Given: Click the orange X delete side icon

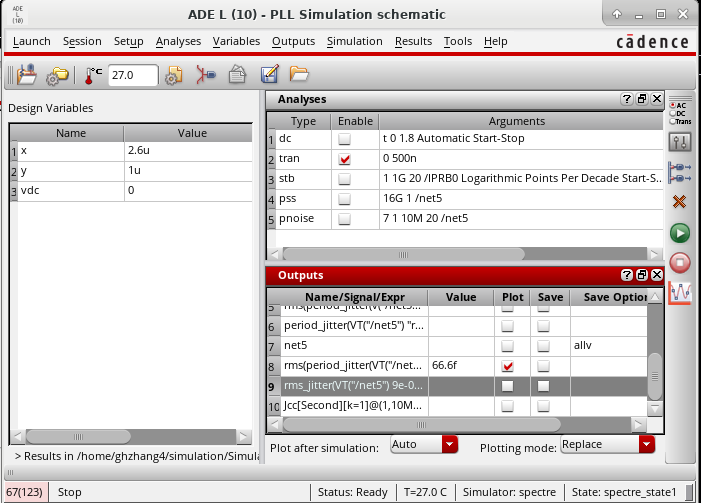Looking at the screenshot, I should (x=680, y=202).
